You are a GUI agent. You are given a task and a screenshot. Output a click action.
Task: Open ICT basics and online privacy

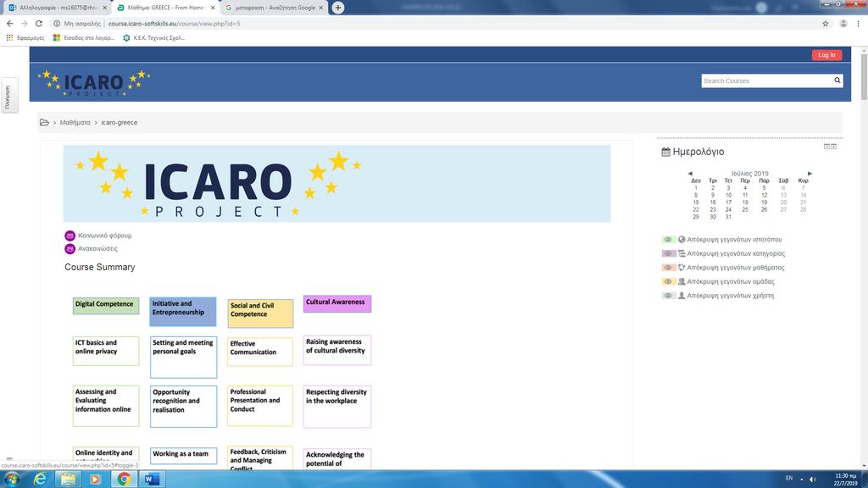tap(106, 351)
